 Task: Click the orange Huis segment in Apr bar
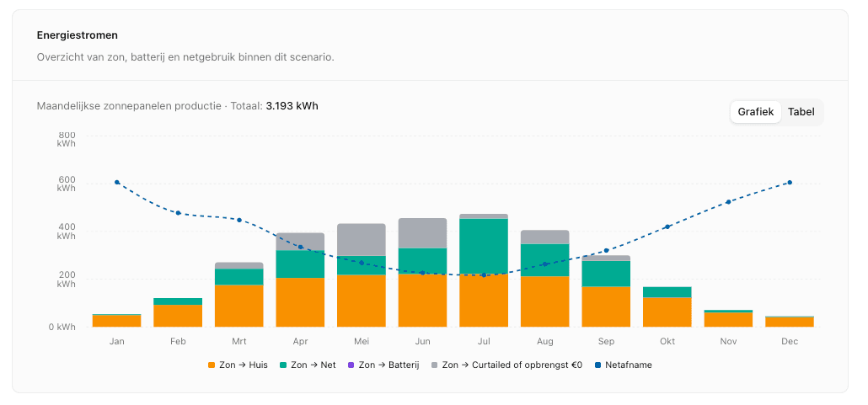tap(300, 302)
